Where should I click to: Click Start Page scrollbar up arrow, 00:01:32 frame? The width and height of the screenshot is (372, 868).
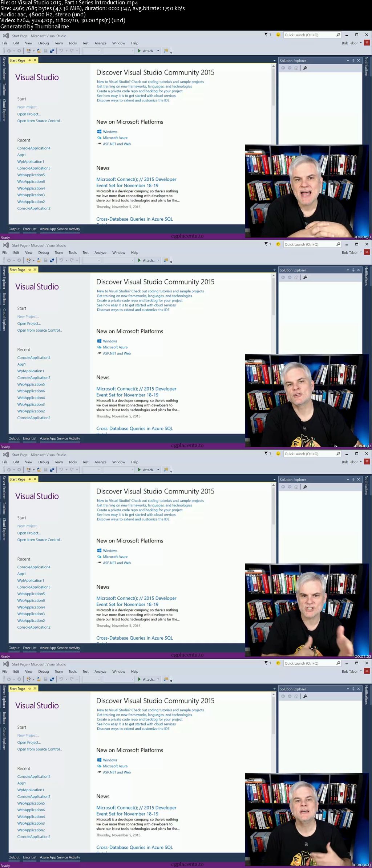(274, 276)
